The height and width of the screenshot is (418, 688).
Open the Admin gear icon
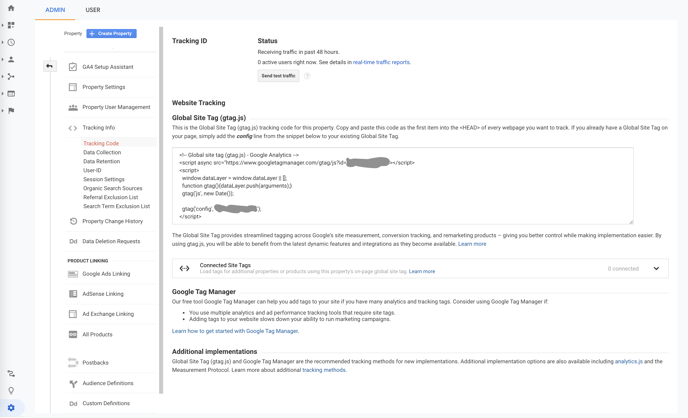11,407
